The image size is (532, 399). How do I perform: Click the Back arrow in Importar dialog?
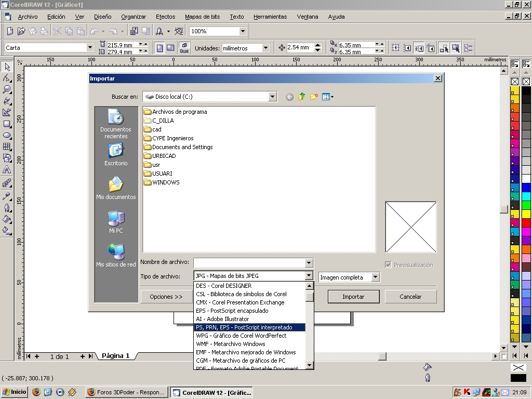289,97
